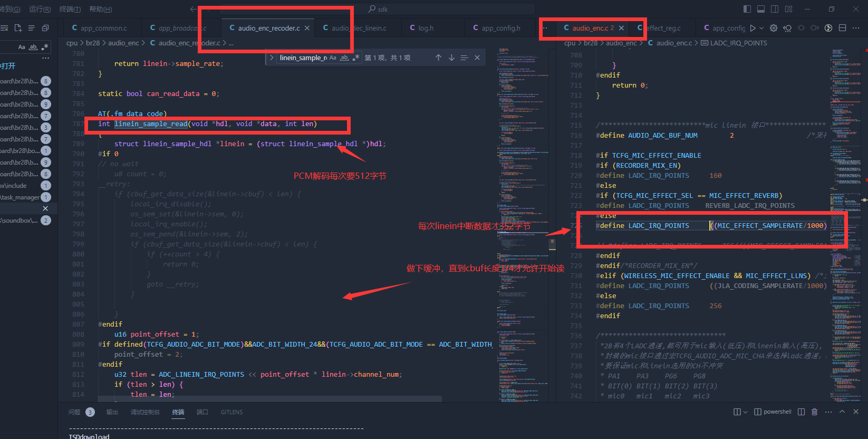Toggle the bottom panel layout icon

(x=761, y=9)
